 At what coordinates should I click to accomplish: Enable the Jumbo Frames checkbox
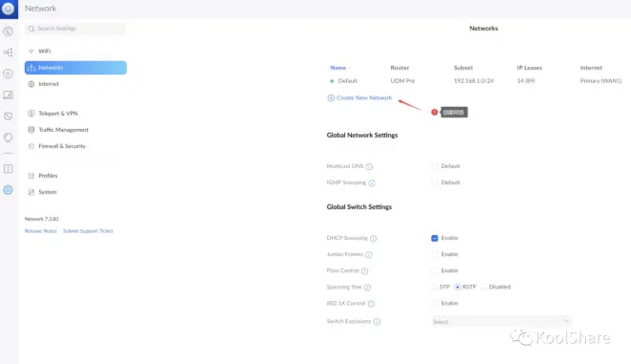tap(435, 254)
